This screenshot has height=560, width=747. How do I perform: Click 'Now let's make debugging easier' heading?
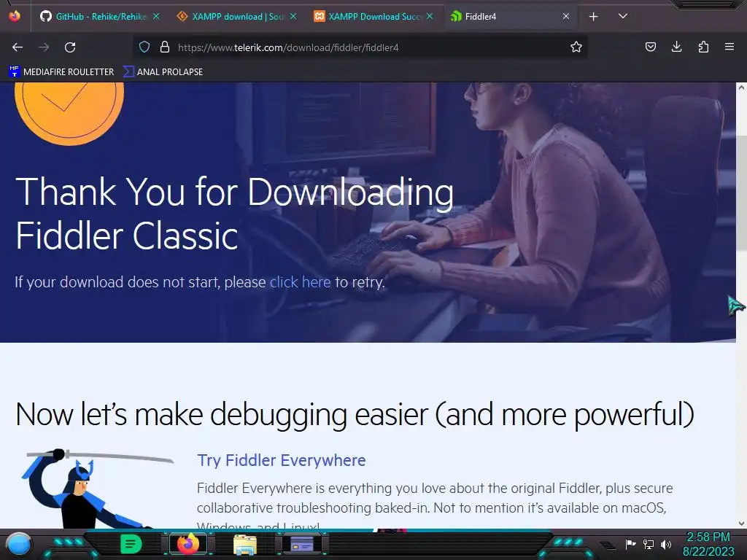coord(355,414)
